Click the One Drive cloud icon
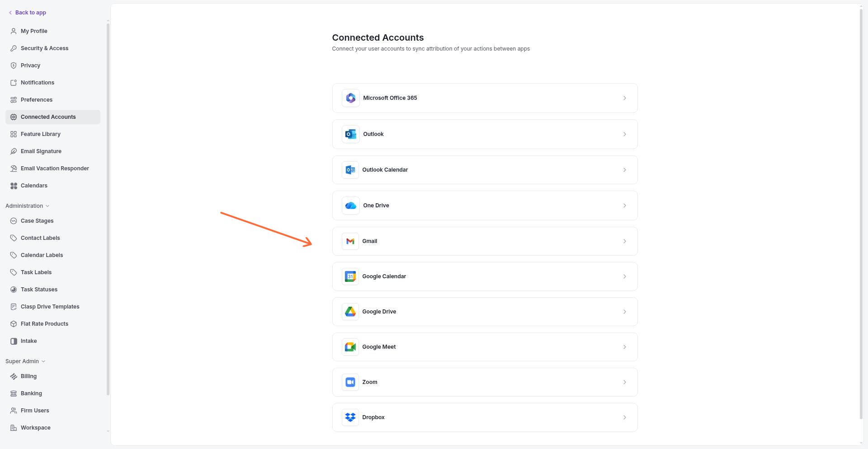Screen dimensions: 868x449 click(x=350, y=206)
